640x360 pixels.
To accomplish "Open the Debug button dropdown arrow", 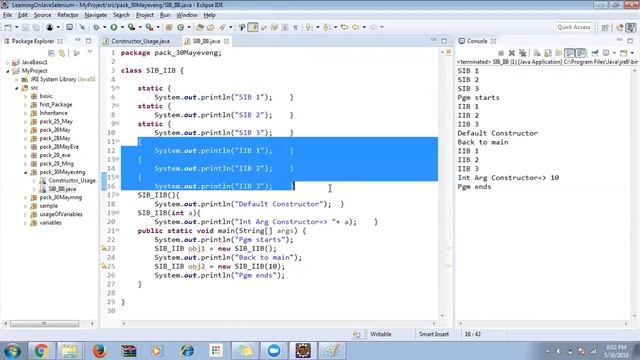I will tap(104, 27).
